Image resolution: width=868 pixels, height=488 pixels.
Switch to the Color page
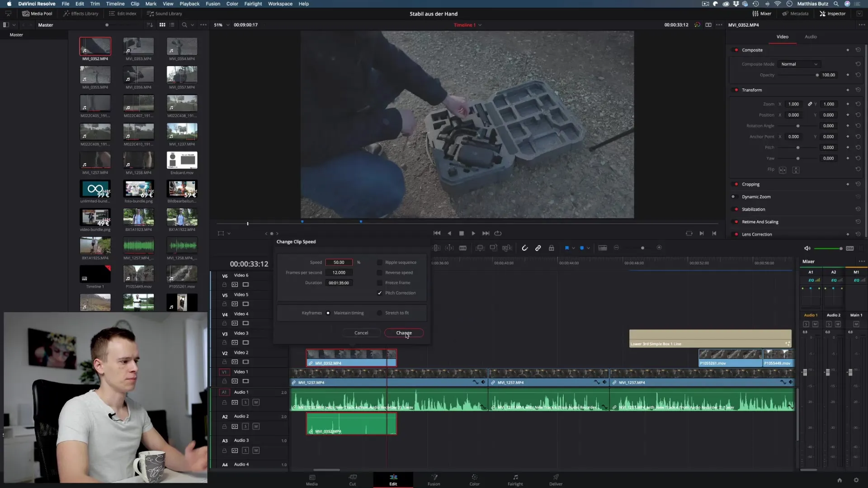pos(474,480)
